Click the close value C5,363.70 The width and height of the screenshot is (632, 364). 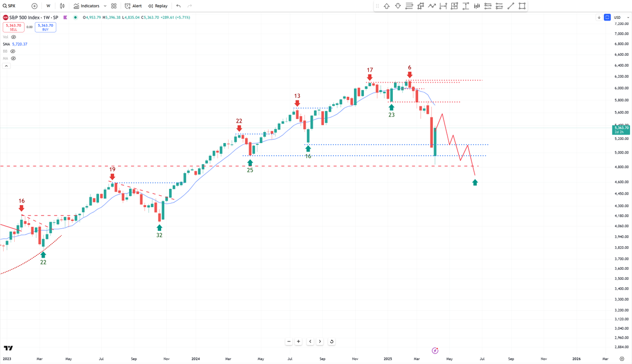149,17
